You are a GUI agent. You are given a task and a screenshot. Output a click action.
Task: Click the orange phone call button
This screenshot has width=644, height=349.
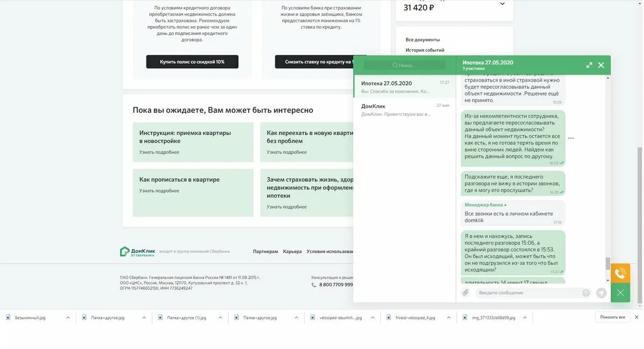coord(620,273)
